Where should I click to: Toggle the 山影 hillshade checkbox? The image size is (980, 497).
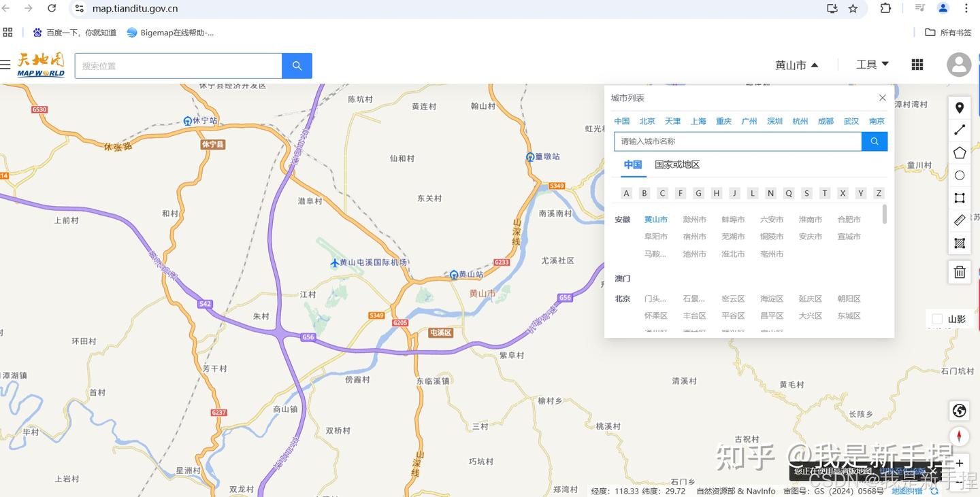pyautogui.click(x=936, y=319)
